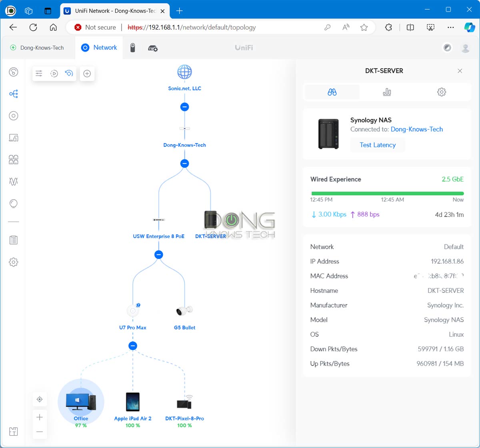Click the Wired Experience green timeline bar
The image size is (480, 448).
[x=387, y=194]
